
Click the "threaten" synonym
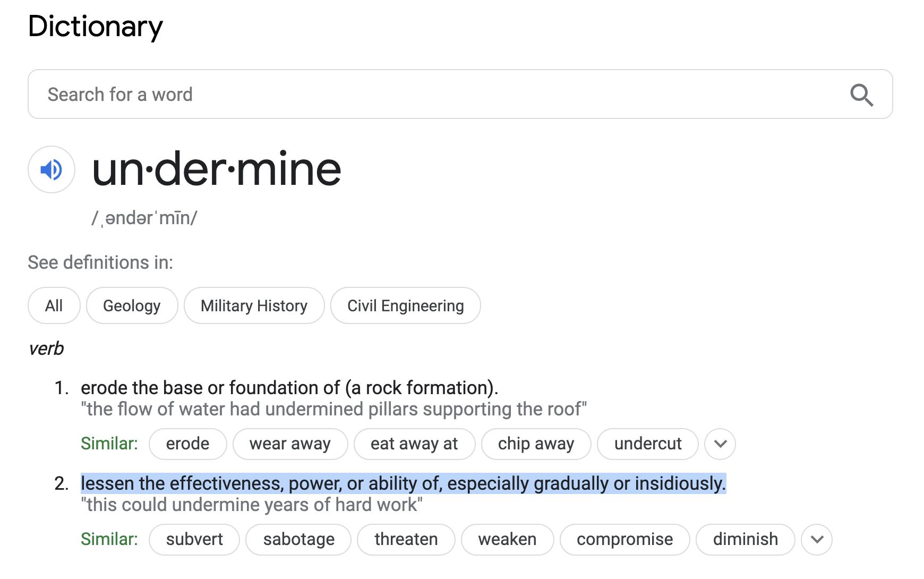(x=406, y=539)
